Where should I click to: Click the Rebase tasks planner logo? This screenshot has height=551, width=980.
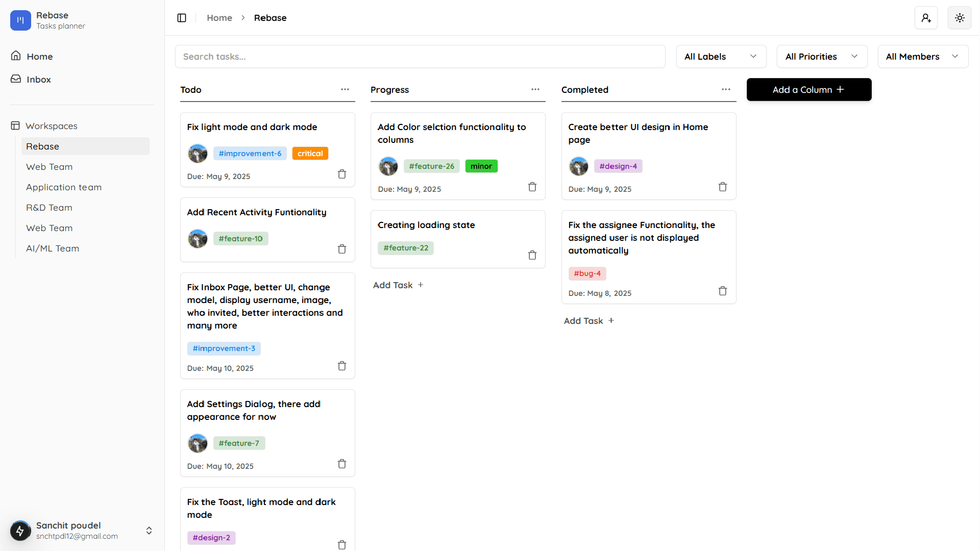[x=20, y=20]
